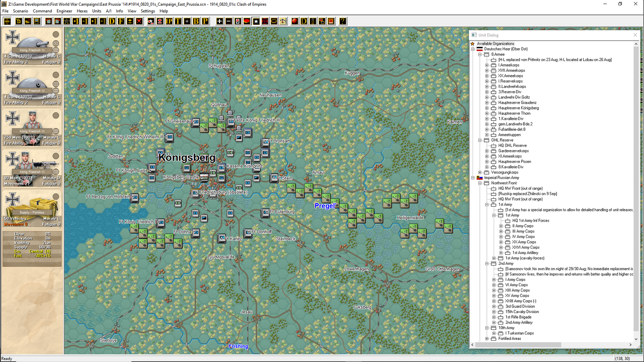Collapse the 8.Armee tree node
The width and height of the screenshot is (644, 362).
point(480,54)
